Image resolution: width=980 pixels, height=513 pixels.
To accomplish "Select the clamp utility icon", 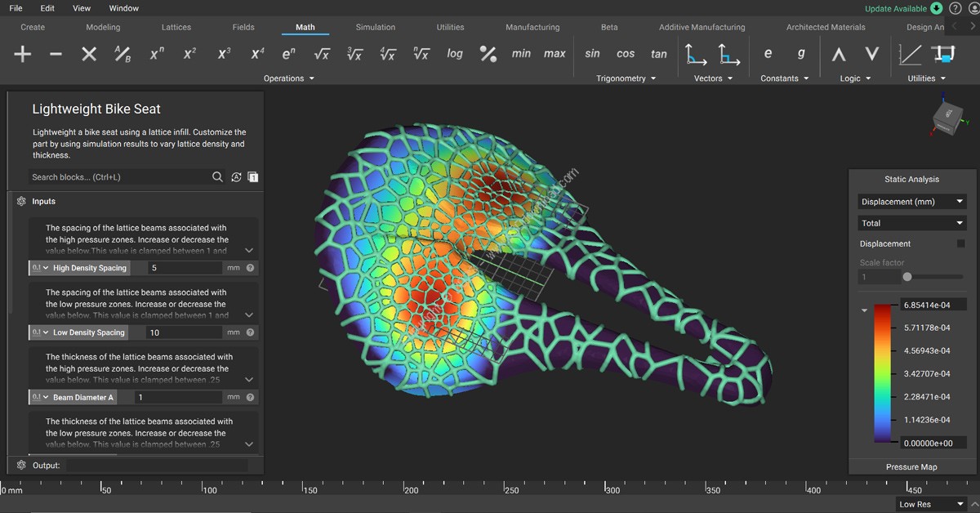I will [944, 54].
